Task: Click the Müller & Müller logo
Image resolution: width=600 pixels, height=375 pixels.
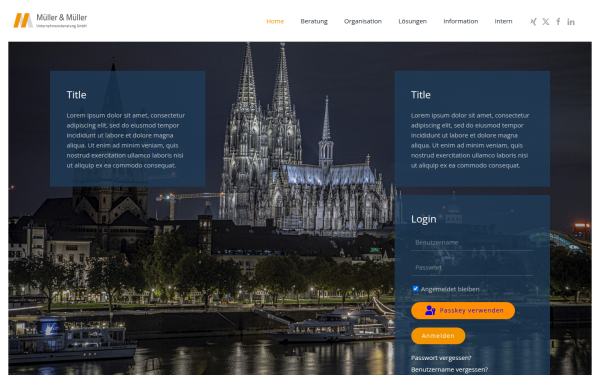Action: pos(50,21)
